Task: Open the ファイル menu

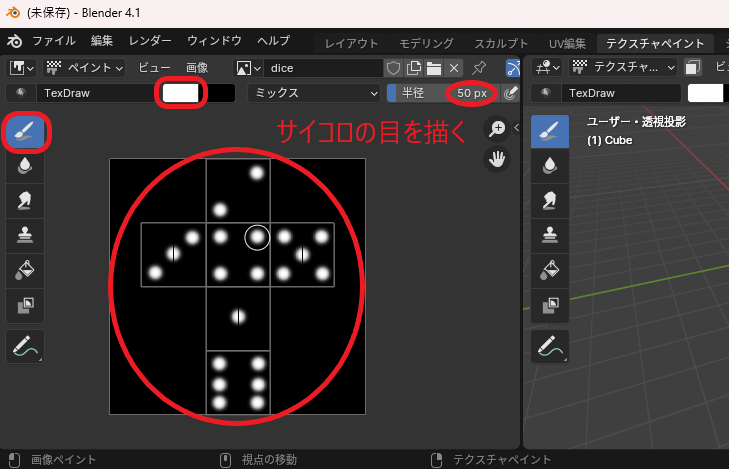Action: tap(54, 41)
